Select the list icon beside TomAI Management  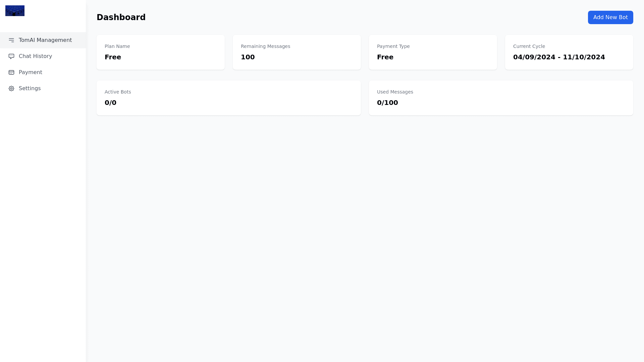[12, 40]
